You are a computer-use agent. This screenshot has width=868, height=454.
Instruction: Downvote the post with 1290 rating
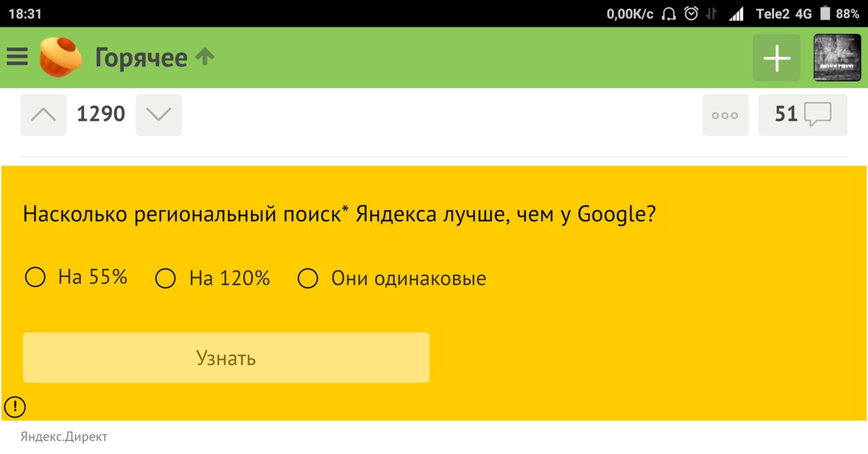(158, 114)
